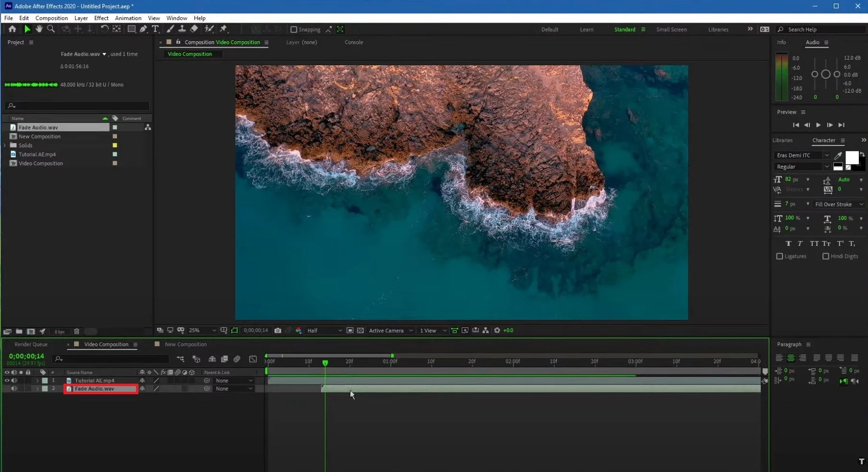Tick the Ligatures checkbox

click(x=780, y=256)
